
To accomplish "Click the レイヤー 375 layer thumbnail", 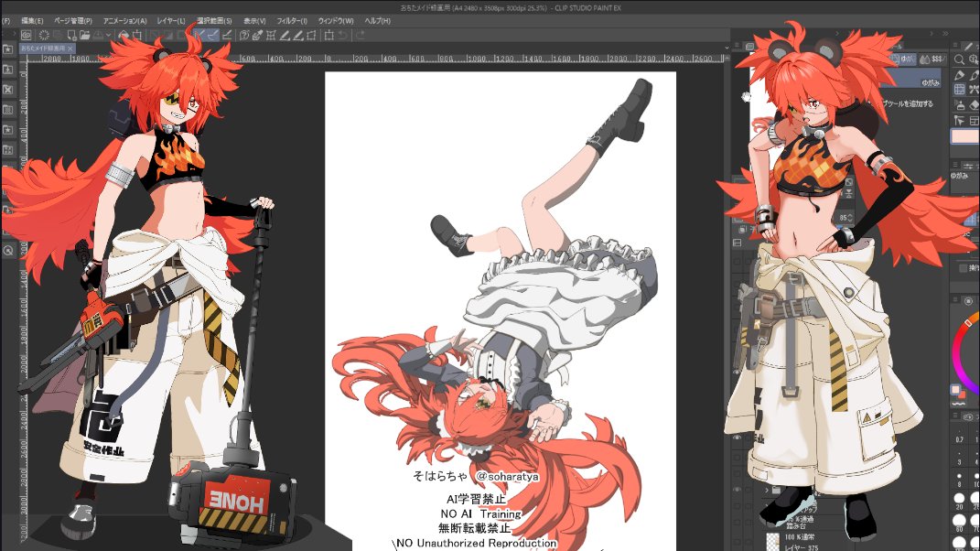I will tap(773, 542).
